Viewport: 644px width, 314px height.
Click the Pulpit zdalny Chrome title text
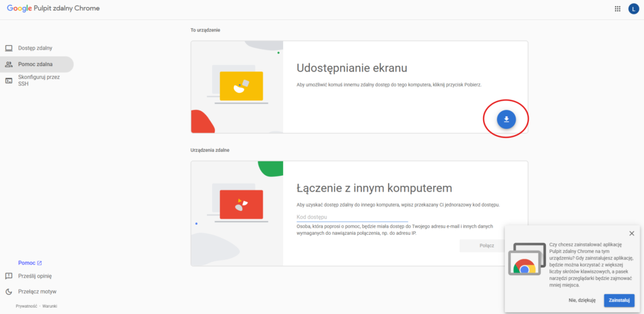(x=65, y=8)
